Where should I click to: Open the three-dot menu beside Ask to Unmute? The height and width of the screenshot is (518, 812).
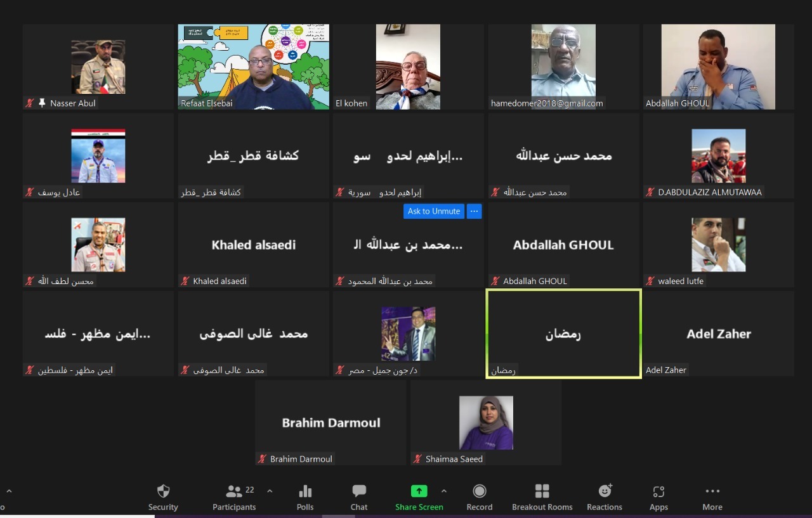pos(474,211)
